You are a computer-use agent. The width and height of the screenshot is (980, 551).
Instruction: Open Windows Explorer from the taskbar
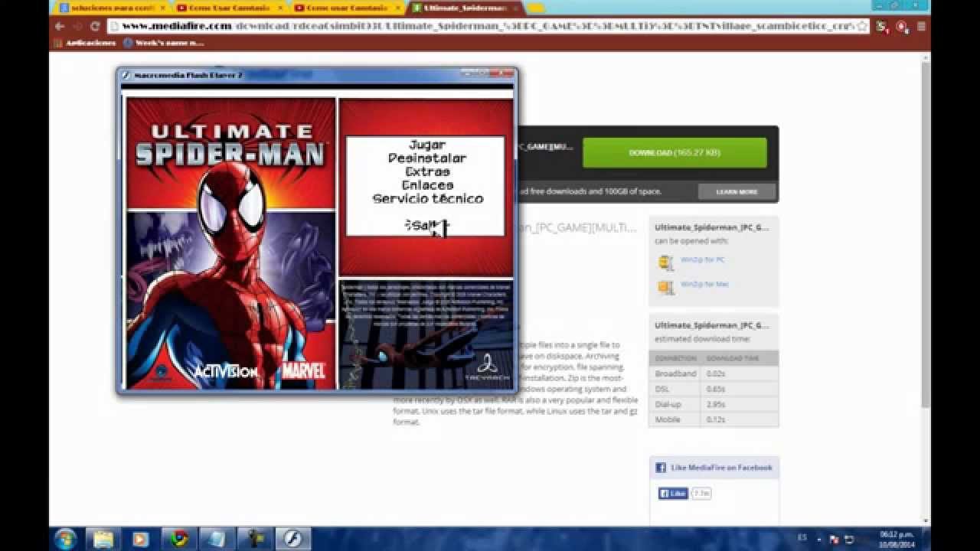[x=103, y=540]
